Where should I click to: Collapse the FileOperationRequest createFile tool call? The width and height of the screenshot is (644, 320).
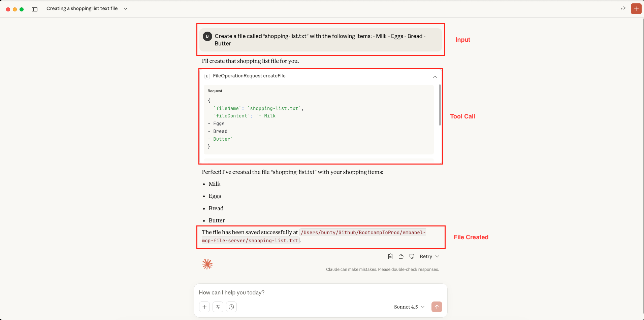coord(435,77)
